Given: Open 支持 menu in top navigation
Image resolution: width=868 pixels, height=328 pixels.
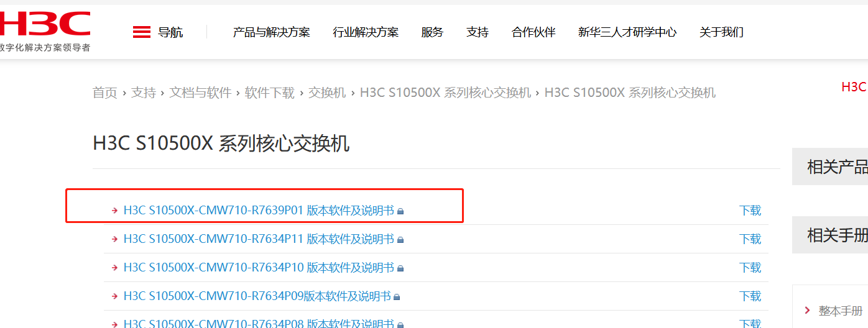Looking at the screenshot, I should pos(478,32).
